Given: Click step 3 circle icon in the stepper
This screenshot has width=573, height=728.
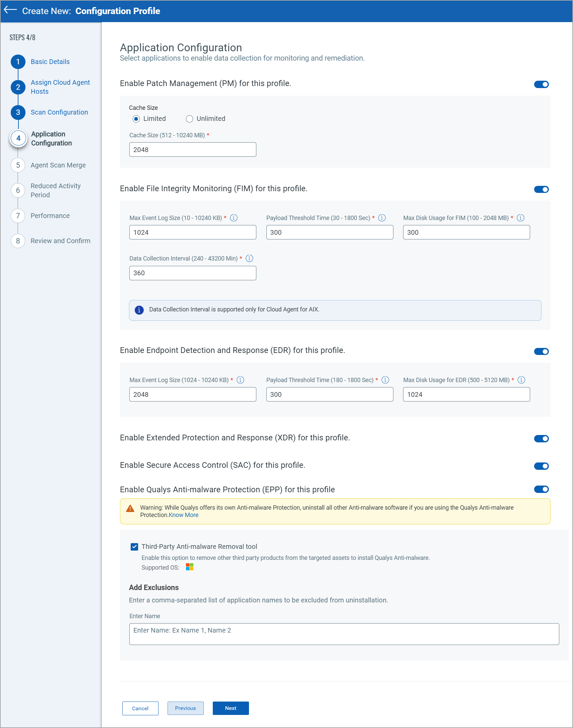Looking at the screenshot, I should point(18,112).
